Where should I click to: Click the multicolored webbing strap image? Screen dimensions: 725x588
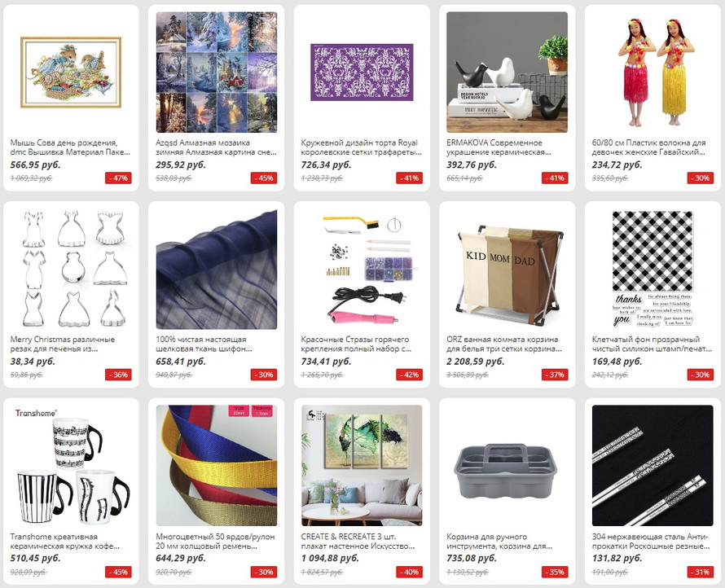[x=217, y=466]
